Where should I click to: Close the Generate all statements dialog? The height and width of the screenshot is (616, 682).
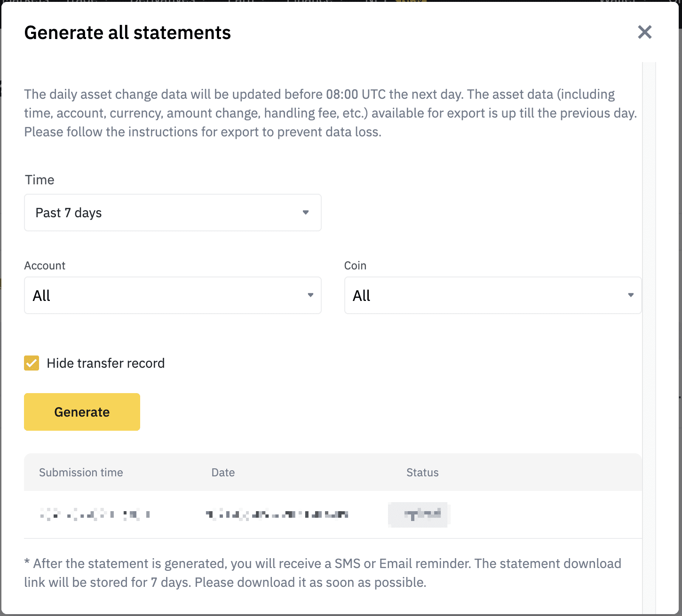tap(644, 32)
